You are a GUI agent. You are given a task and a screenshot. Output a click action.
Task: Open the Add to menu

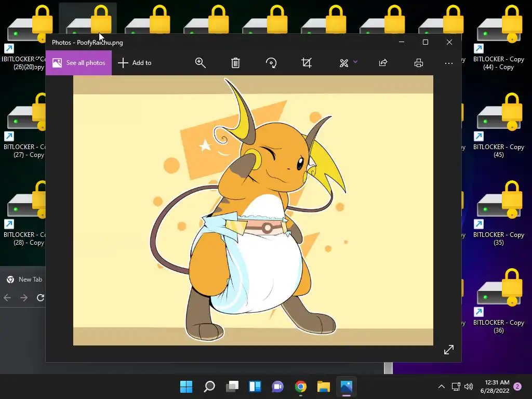tap(135, 63)
